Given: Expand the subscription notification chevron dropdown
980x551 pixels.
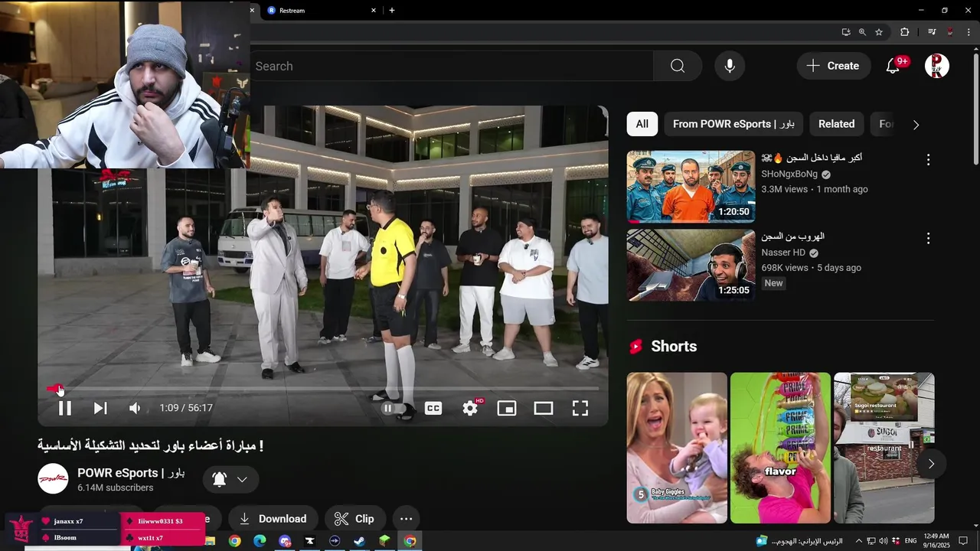Looking at the screenshot, I should click(242, 479).
